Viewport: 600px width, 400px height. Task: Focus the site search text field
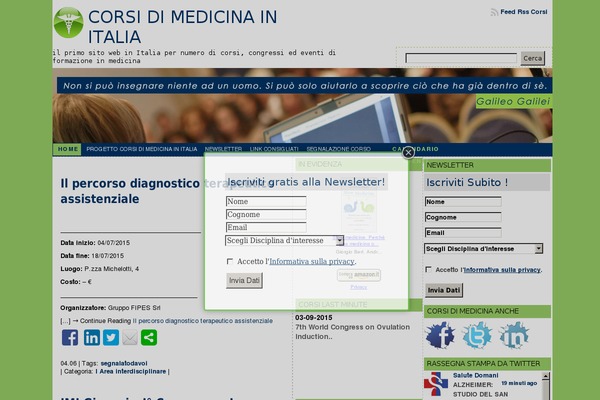tap(461, 58)
